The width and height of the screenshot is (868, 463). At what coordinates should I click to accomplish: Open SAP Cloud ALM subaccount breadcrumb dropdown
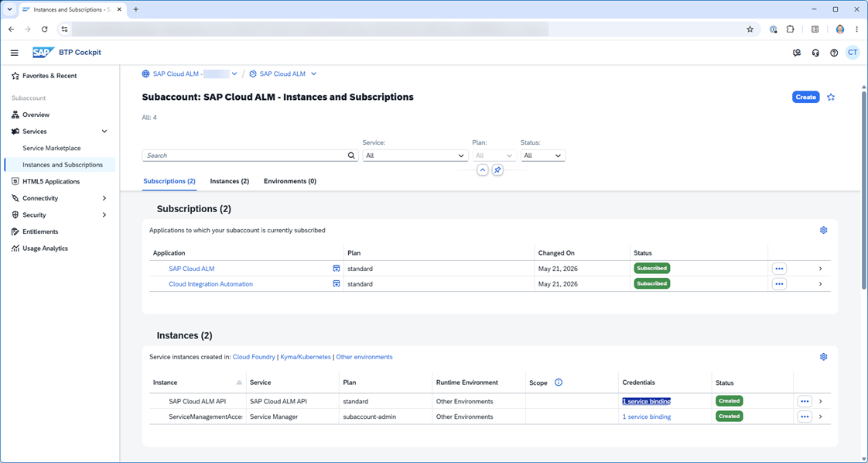point(314,74)
